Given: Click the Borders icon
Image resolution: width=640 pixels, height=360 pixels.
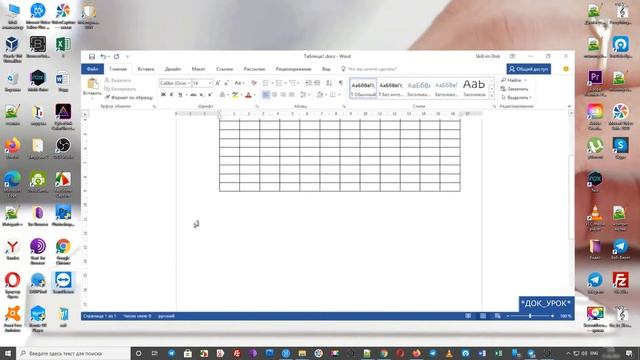Looking at the screenshot, I should tap(333, 95).
